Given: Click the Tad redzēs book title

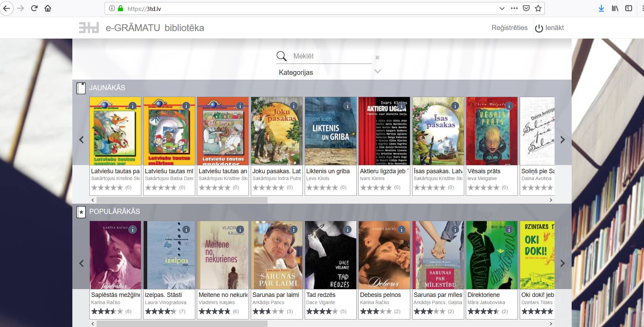Looking at the screenshot, I should 321,295.
